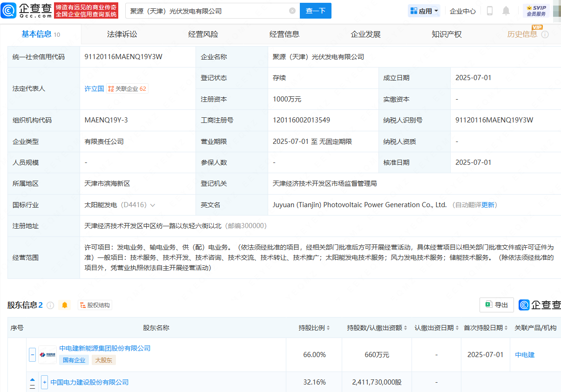Screen dimensions: 561x392
Task: Collapse the 中电建新能源集团 shareholder row
Action: pos(32,355)
